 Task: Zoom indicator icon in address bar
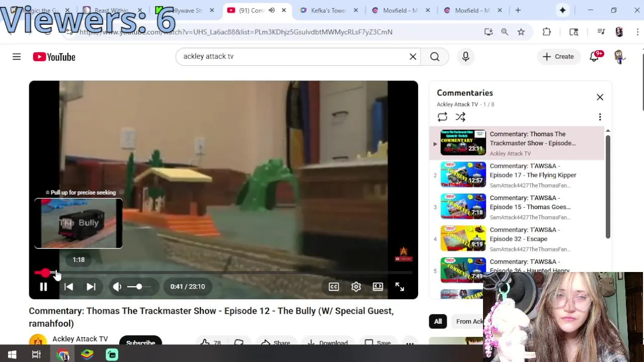coord(505,32)
